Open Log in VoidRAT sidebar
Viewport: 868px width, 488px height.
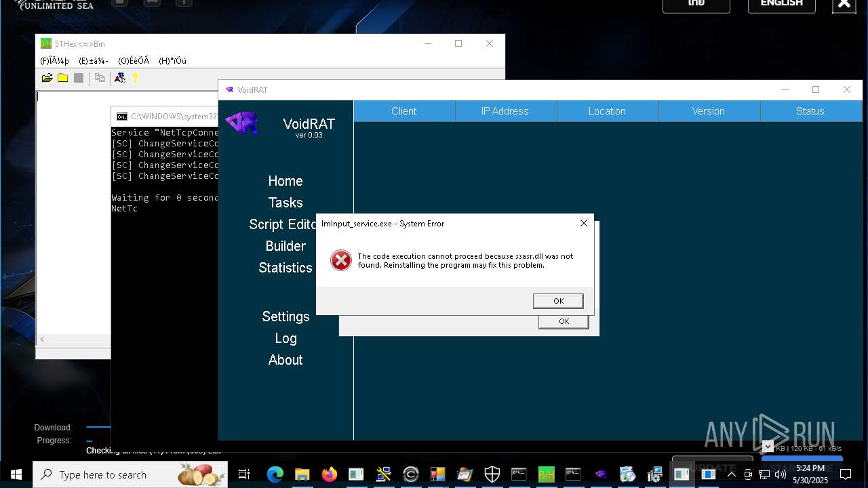[x=285, y=338]
